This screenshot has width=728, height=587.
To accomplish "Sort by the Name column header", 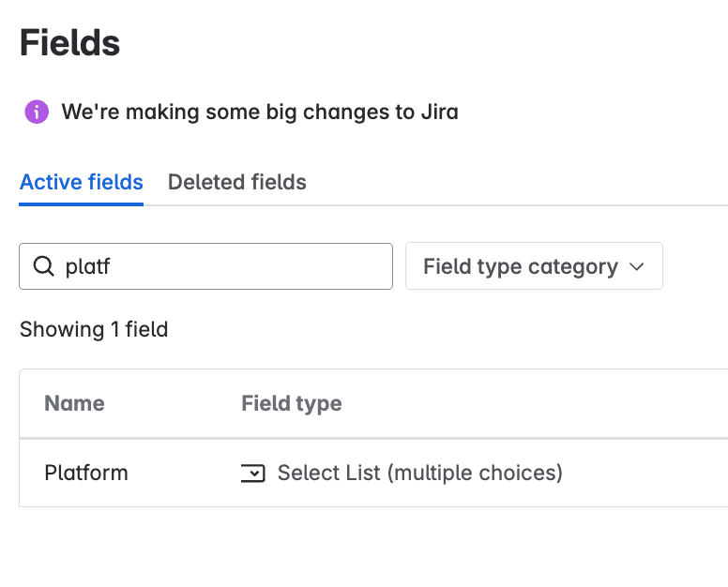I will (x=74, y=403).
